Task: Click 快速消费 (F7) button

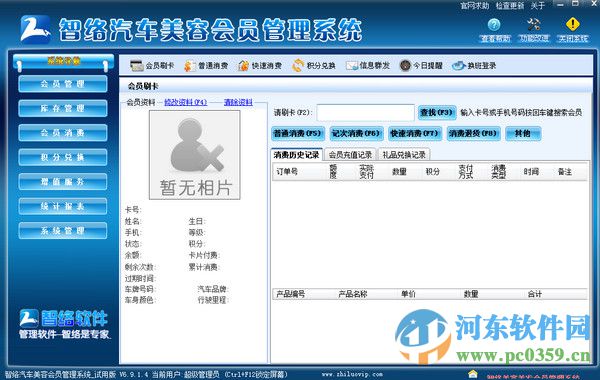Action: (x=414, y=134)
